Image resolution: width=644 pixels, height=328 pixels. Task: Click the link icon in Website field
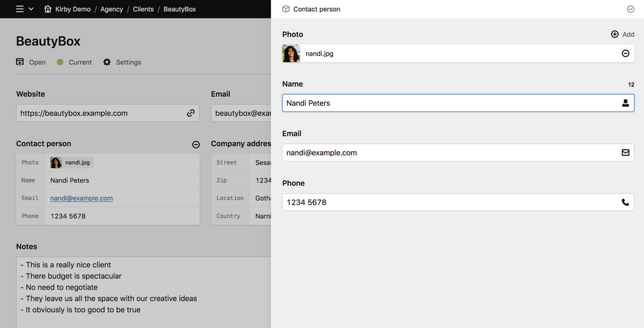click(190, 113)
